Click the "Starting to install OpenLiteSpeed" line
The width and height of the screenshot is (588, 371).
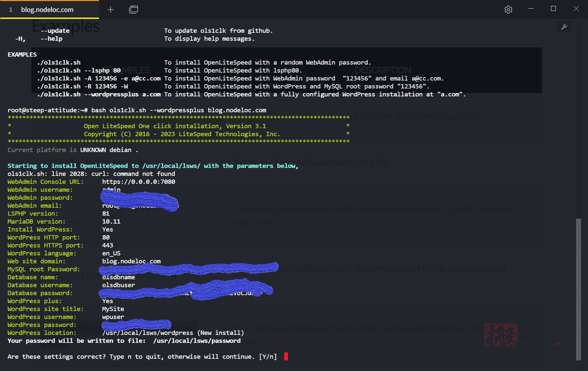pos(153,166)
